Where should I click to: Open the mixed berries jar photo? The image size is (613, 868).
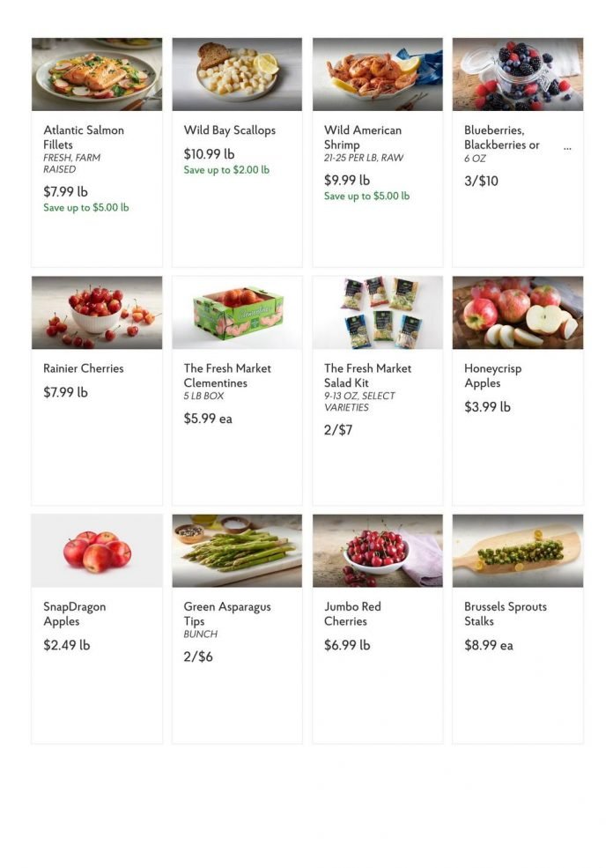(518, 74)
